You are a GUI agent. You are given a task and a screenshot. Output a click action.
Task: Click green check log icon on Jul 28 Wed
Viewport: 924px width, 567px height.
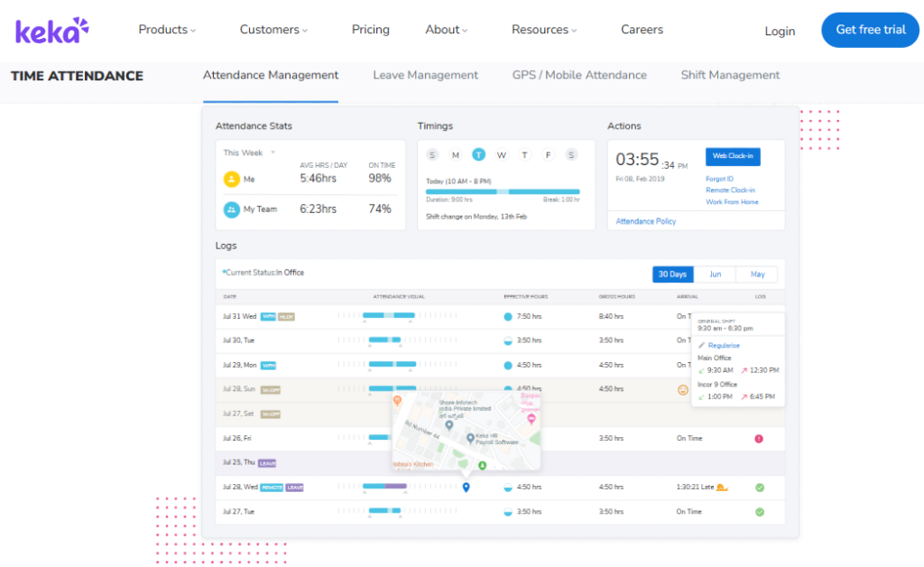[760, 488]
